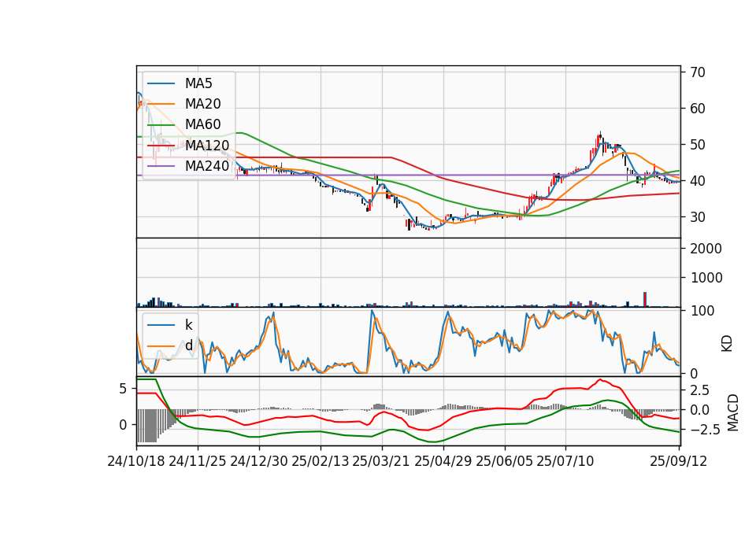Click the red MA120 legend line sample
Image resolution: width=756 pixels, height=543 pixels.
point(161,146)
